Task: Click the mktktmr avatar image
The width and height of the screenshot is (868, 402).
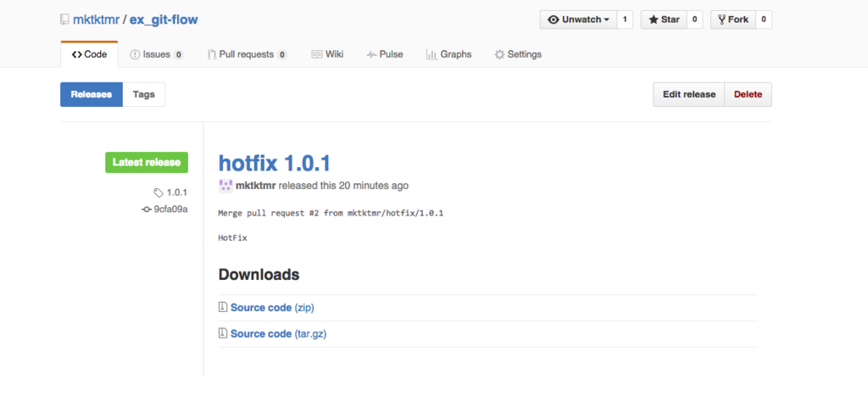Action: [225, 186]
